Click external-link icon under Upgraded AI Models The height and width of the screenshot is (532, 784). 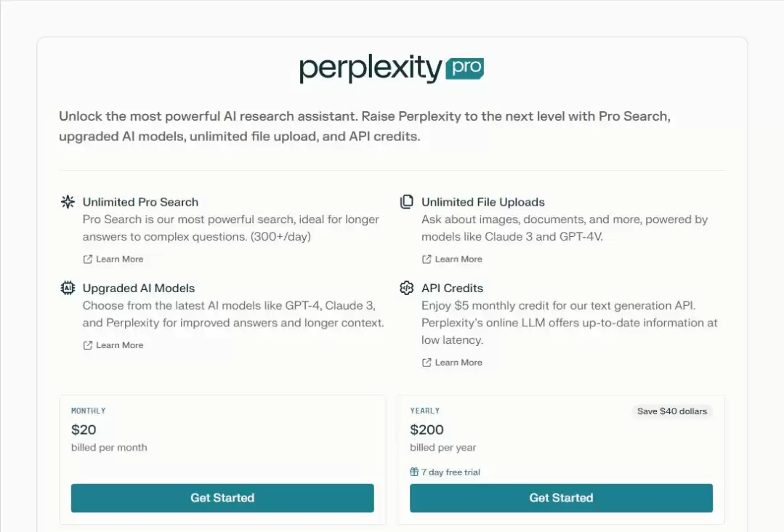(x=87, y=345)
